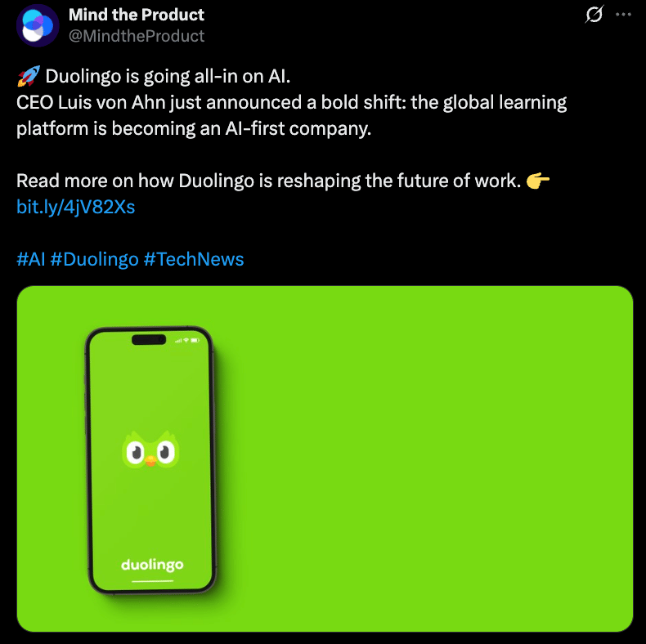Click the home indicator bar on the phone

click(152, 581)
